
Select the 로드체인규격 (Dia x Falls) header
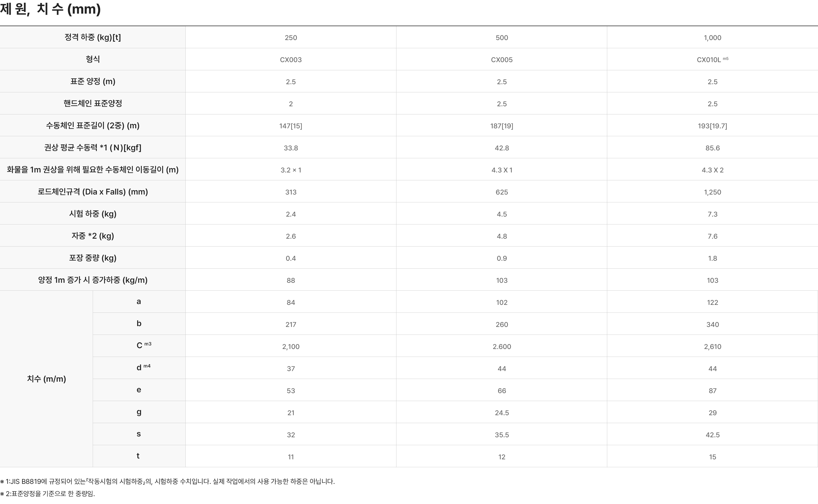[x=92, y=192]
